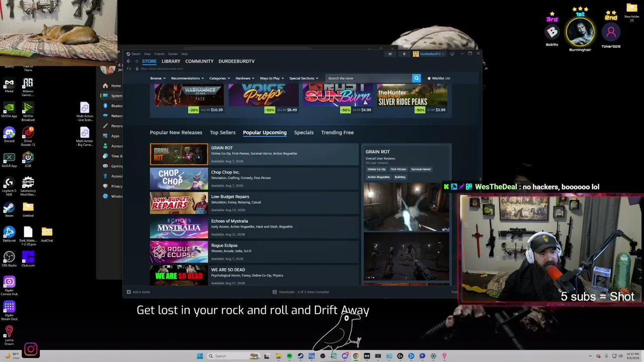The image size is (644, 362).
Task: Open File Explorer from the taskbar
Action: (x=278, y=356)
